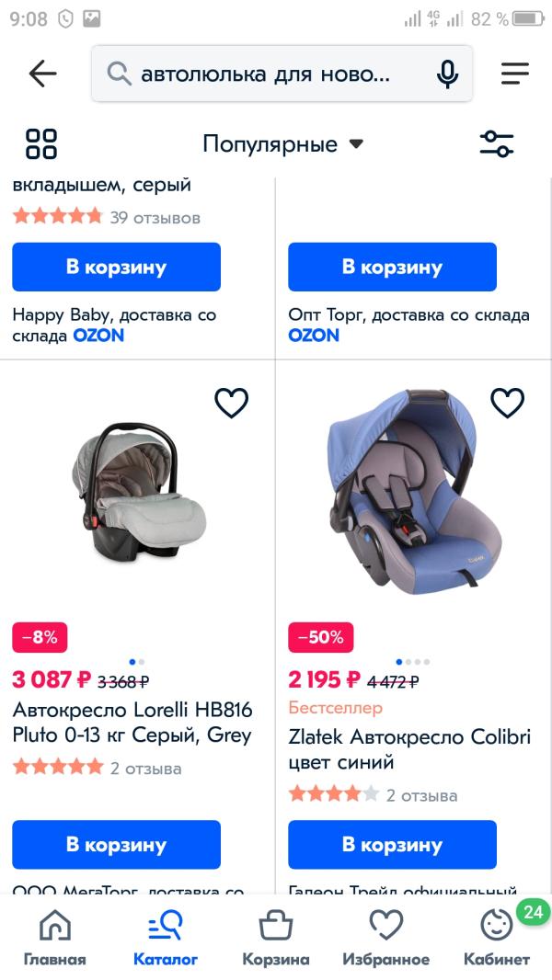This screenshot has height=980, width=552.
Task: Open the hamburger menu icon
Action: click(x=515, y=74)
